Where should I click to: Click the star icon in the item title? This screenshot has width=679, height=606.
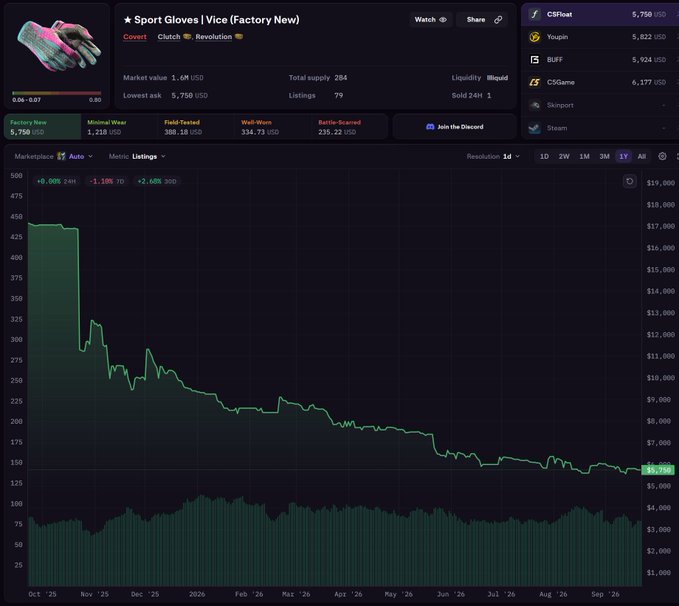(127, 20)
